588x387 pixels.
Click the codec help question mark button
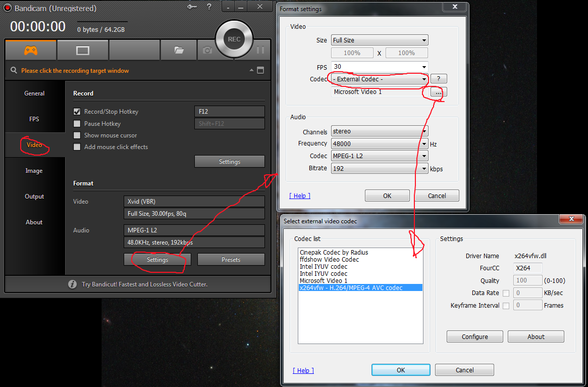(439, 79)
